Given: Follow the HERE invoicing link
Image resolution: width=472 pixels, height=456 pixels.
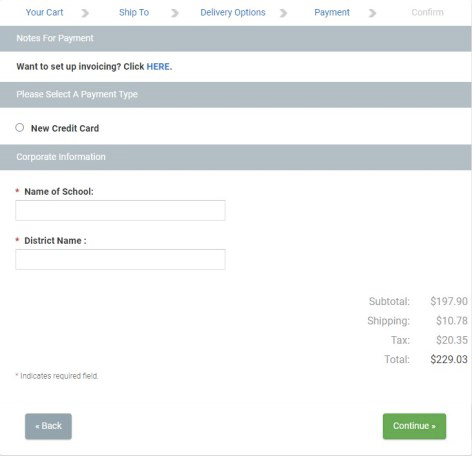Looking at the screenshot, I should coord(159,67).
